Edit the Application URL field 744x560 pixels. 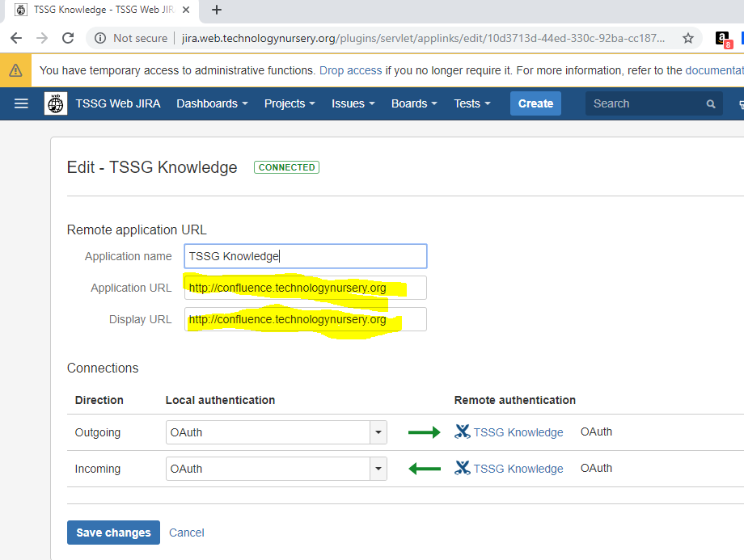pyautogui.click(x=306, y=288)
